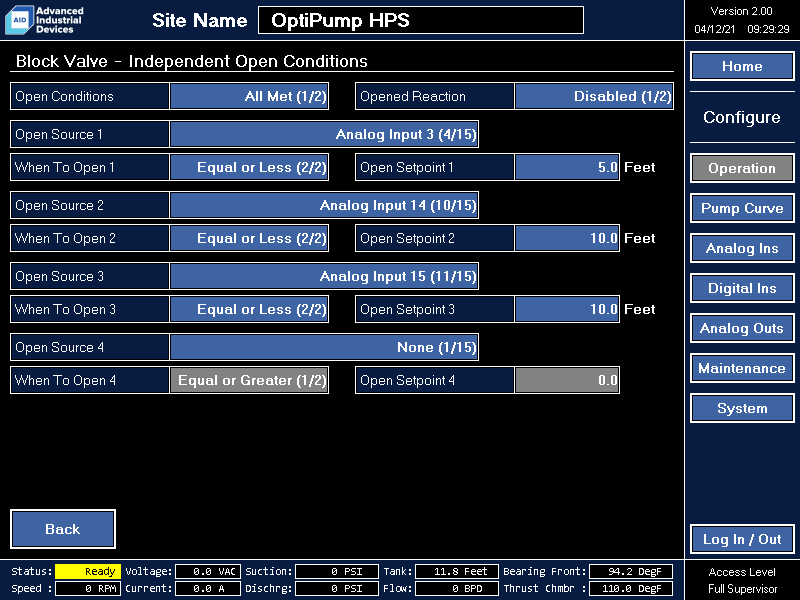Click the Configure heading
Viewport: 800px width, 600px height.
741,117
